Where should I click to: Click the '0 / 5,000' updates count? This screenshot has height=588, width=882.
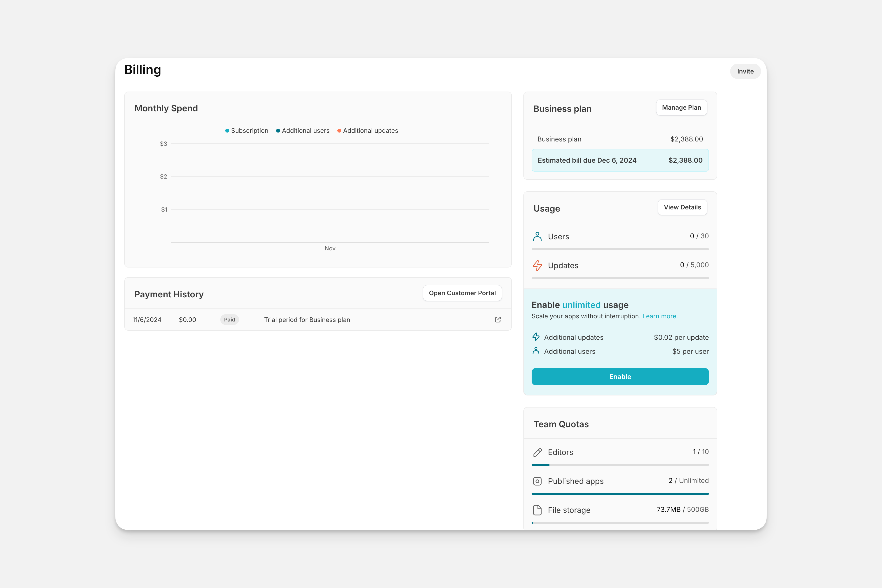695,265
